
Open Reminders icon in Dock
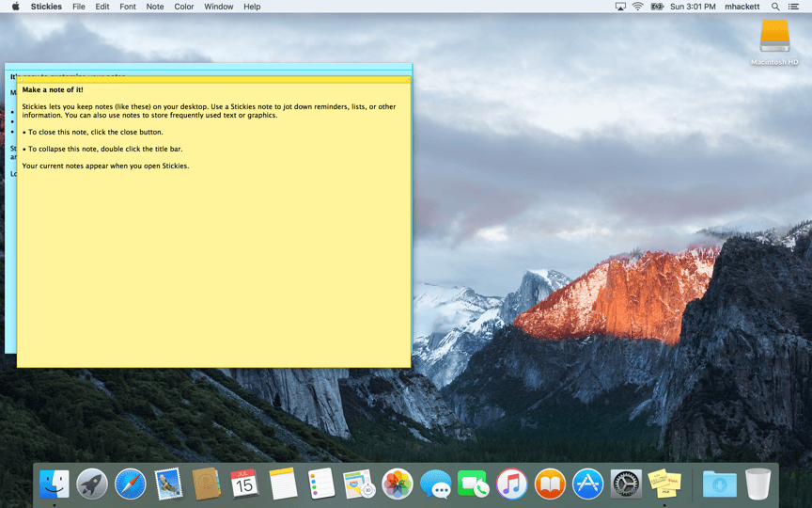[320, 484]
